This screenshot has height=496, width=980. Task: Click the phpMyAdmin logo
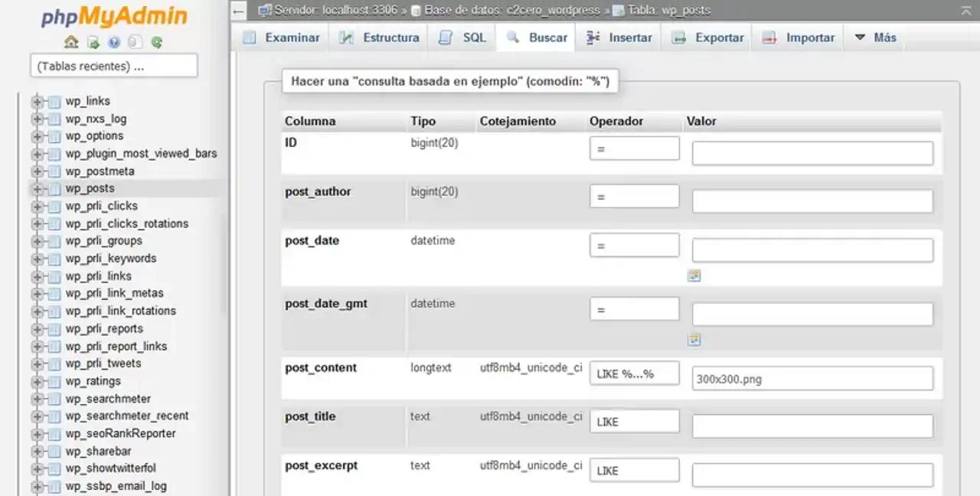114,16
